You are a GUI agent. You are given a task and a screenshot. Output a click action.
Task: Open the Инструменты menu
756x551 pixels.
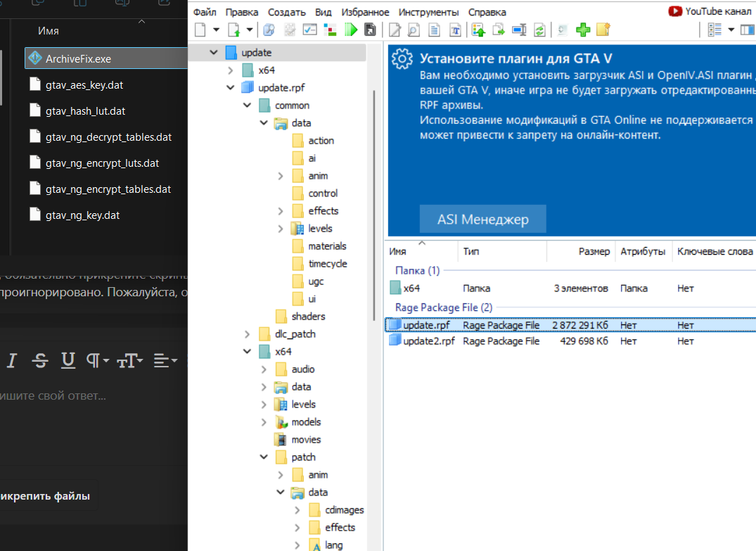point(428,12)
